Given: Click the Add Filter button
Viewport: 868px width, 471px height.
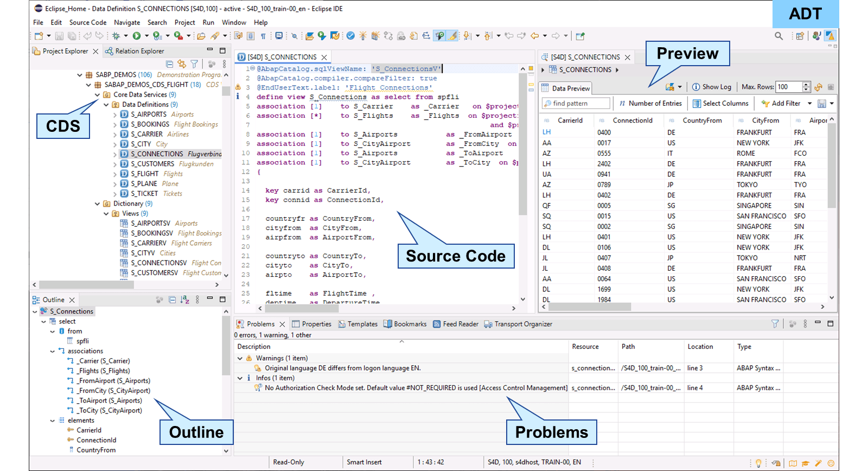Looking at the screenshot, I should 781,104.
